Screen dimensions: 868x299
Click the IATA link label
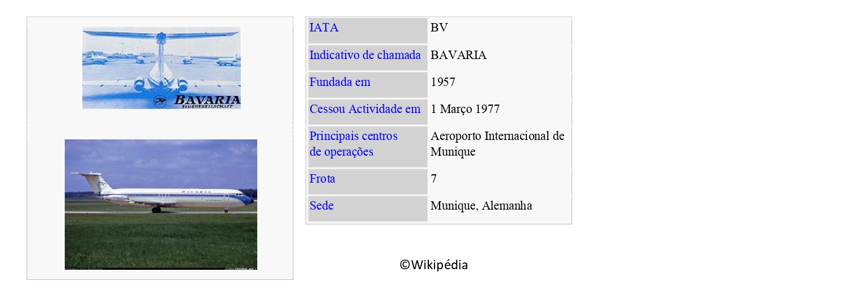(x=324, y=28)
